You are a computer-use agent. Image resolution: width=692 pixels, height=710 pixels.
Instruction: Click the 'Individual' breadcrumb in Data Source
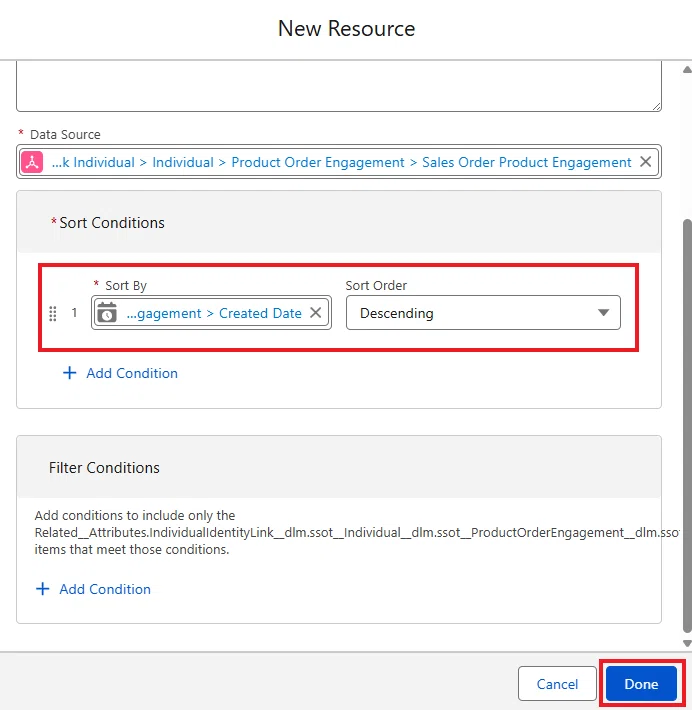[183, 162]
